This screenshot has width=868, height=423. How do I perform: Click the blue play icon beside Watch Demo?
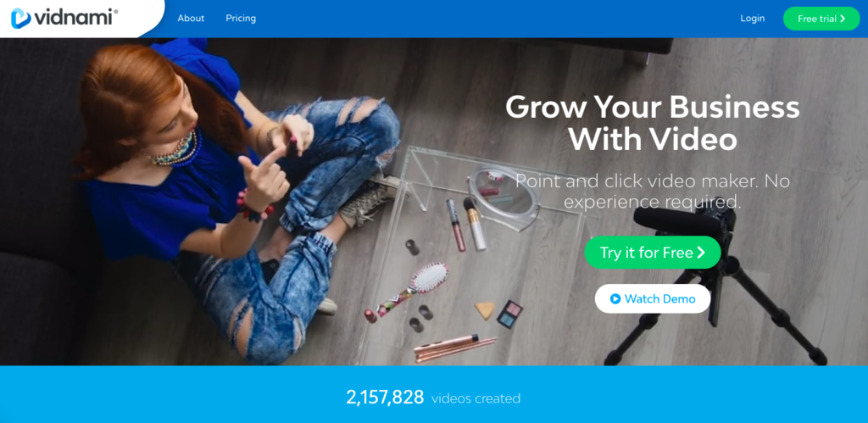(615, 299)
